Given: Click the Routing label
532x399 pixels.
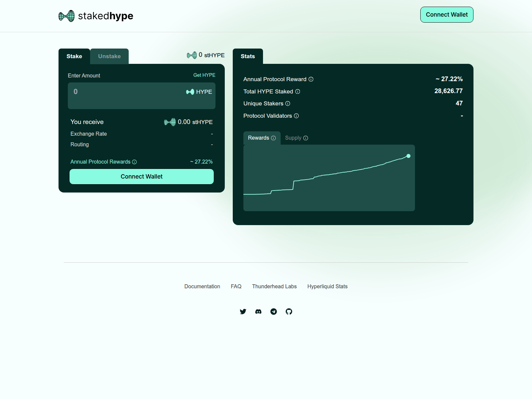Looking at the screenshot, I should (79, 144).
